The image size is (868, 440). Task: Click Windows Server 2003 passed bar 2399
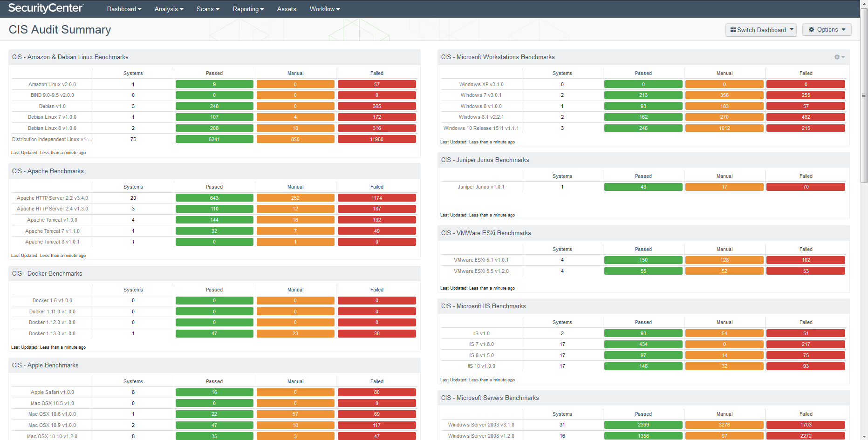pyautogui.click(x=643, y=425)
